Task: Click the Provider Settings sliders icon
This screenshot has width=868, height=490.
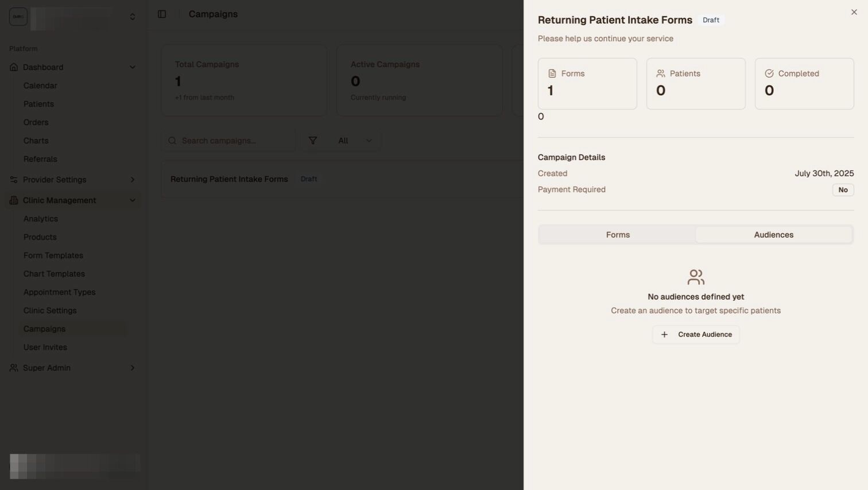Action: [x=14, y=180]
